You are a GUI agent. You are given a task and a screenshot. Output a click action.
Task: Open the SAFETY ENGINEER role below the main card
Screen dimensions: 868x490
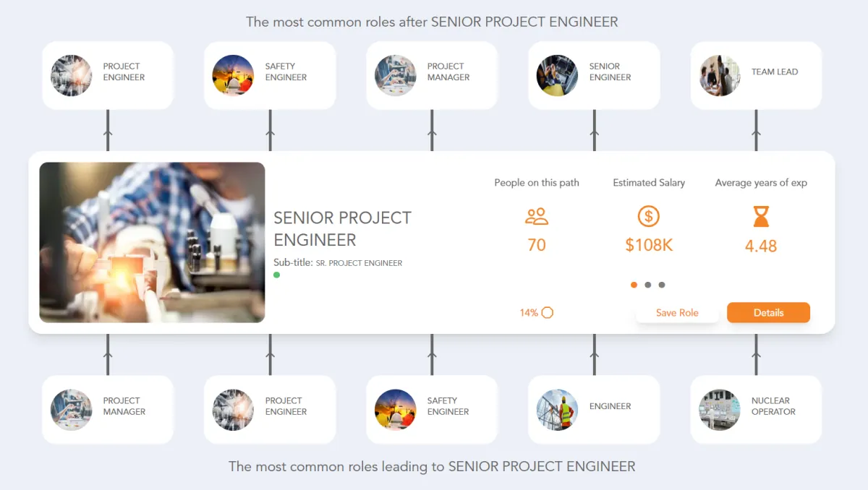[432, 409]
